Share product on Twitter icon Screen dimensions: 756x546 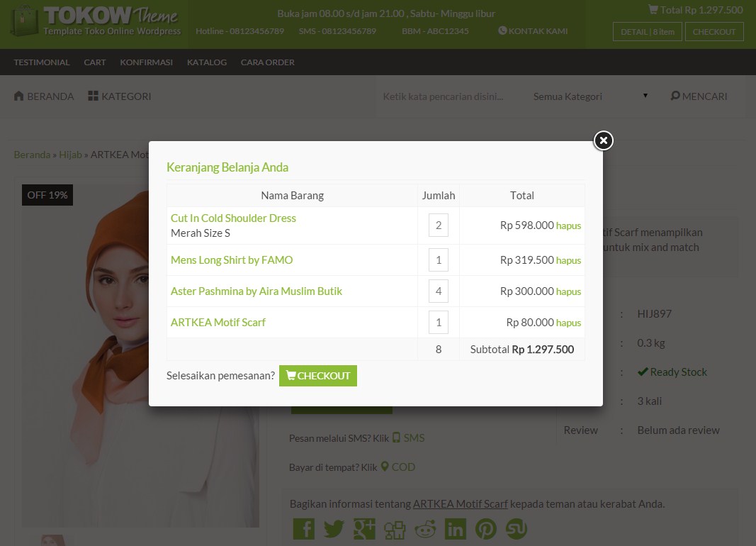(334, 529)
